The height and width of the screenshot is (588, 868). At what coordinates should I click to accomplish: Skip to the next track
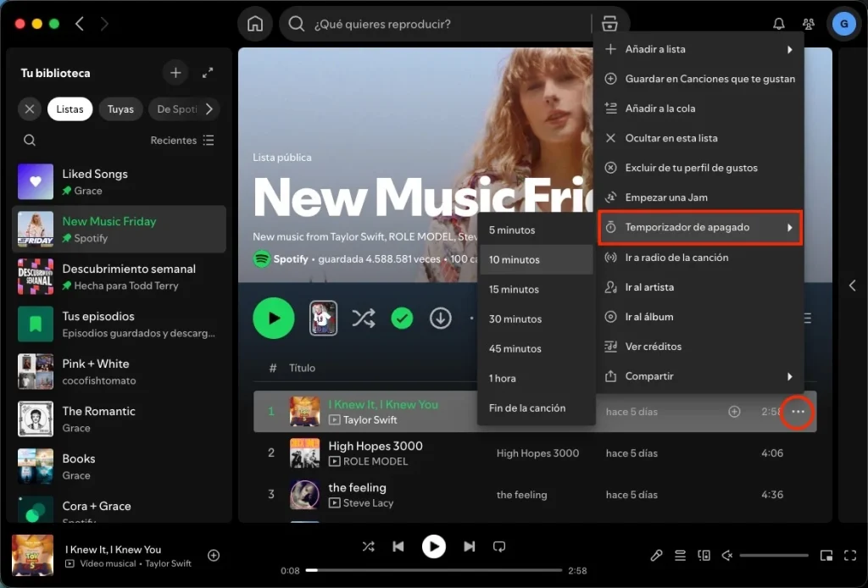tap(469, 546)
